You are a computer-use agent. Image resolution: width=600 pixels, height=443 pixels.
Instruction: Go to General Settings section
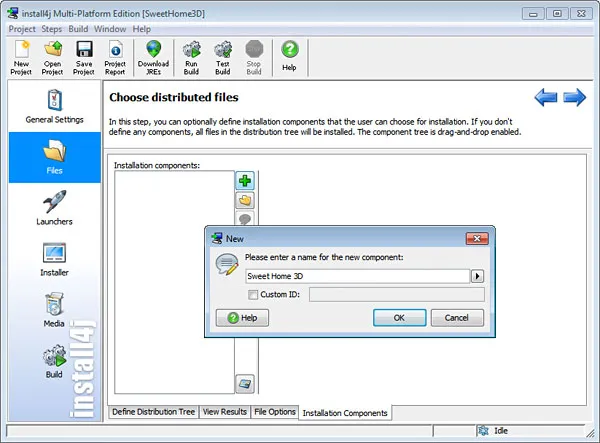(x=54, y=106)
